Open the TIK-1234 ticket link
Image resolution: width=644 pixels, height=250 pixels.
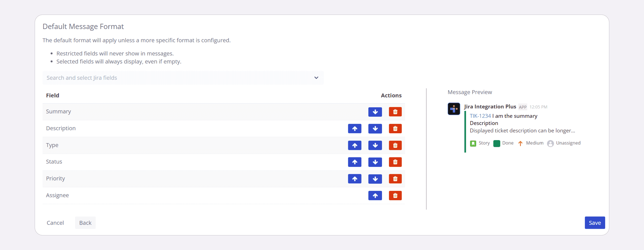pyautogui.click(x=480, y=116)
